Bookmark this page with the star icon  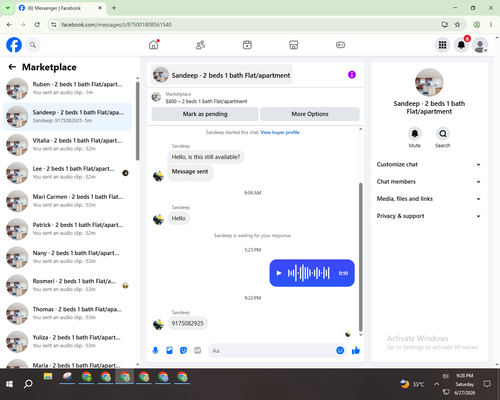[x=457, y=25]
